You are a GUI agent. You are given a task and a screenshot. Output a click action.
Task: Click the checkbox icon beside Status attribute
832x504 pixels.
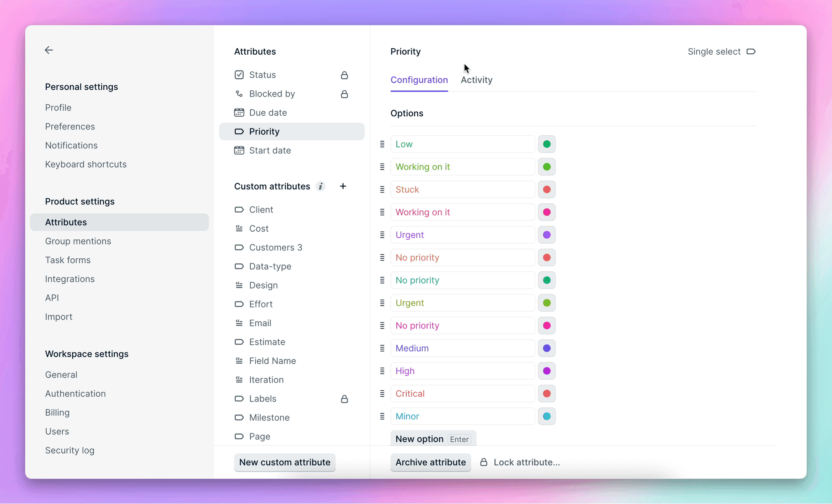click(x=239, y=75)
